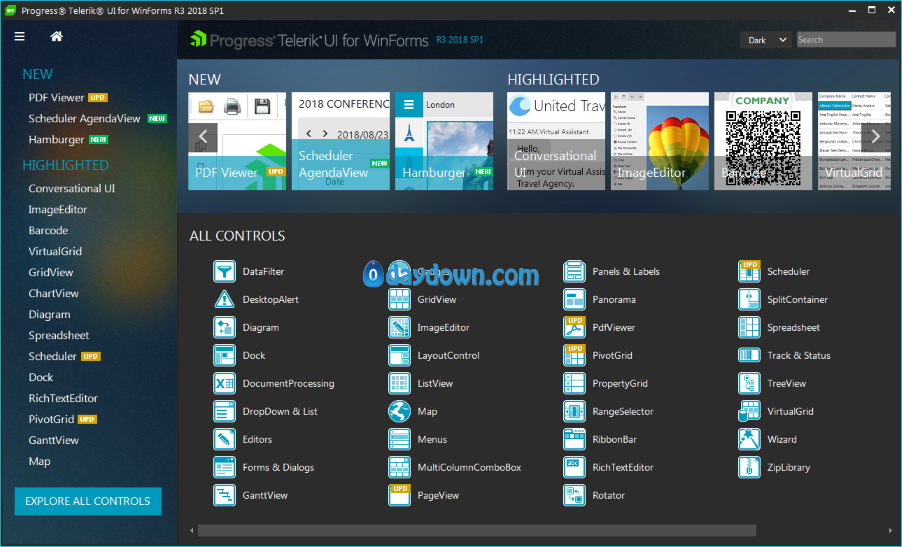The image size is (902, 547).
Task: Open the Map globe icon
Action: (x=399, y=411)
